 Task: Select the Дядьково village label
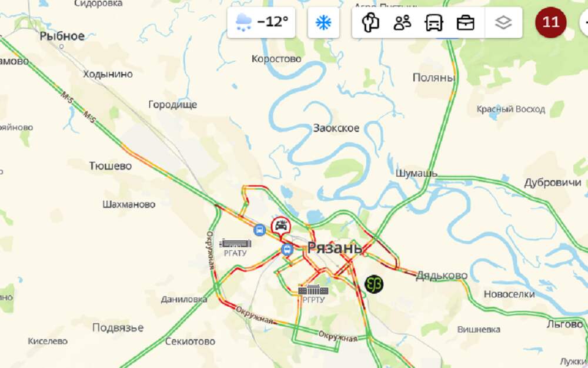coord(442,275)
